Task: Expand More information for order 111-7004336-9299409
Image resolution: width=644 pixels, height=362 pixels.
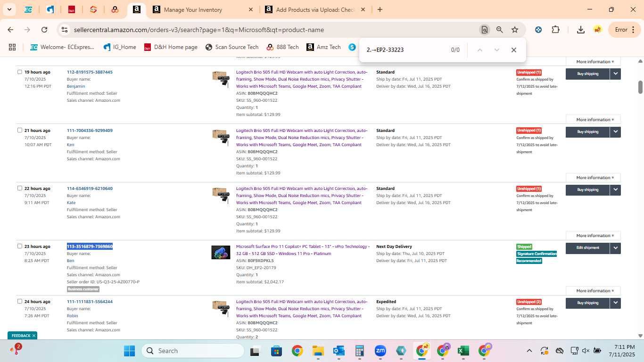Action: point(593,178)
